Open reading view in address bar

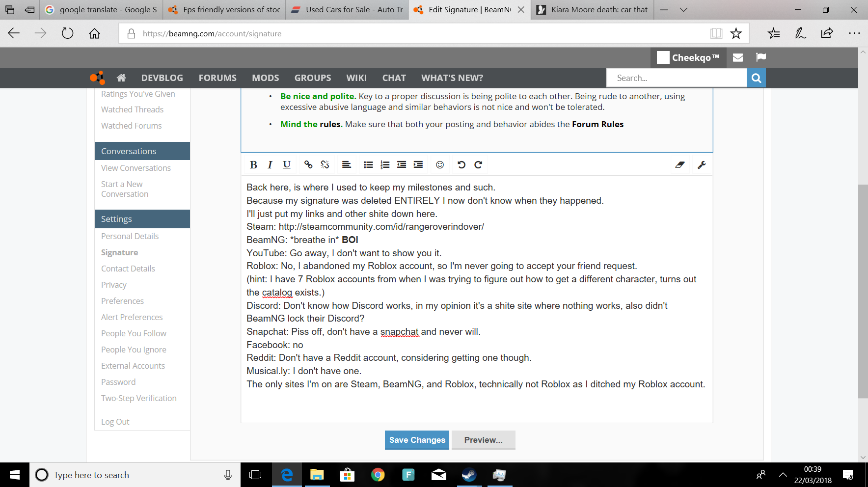click(716, 33)
